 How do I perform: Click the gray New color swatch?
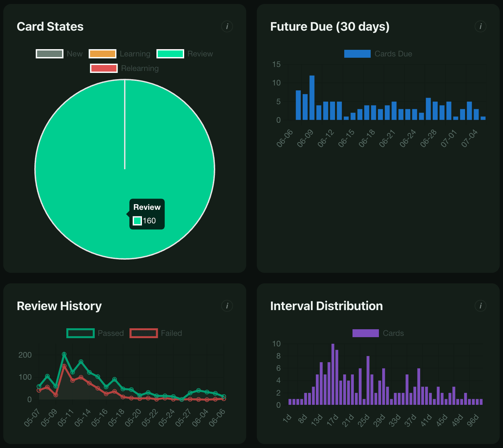click(x=50, y=54)
